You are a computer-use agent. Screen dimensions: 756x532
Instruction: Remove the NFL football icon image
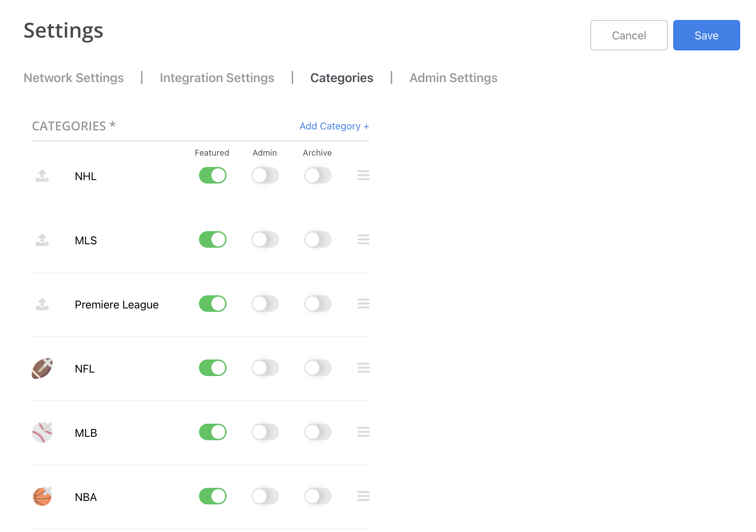[x=48, y=362]
